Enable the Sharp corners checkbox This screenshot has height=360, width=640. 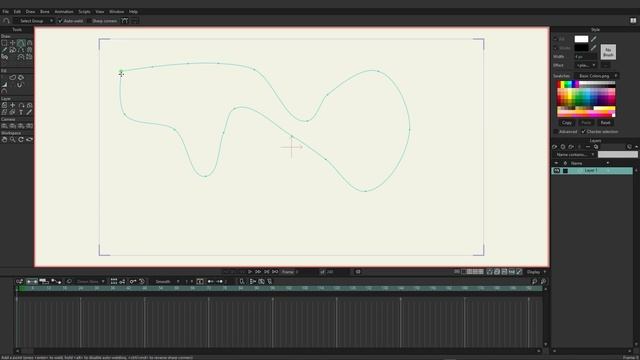click(x=89, y=21)
